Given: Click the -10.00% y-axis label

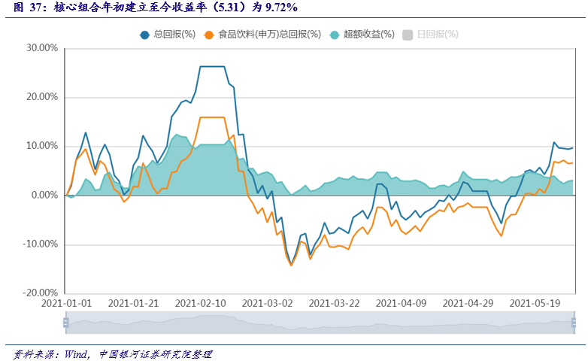Looking at the screenshot, I should click(41, 244).
